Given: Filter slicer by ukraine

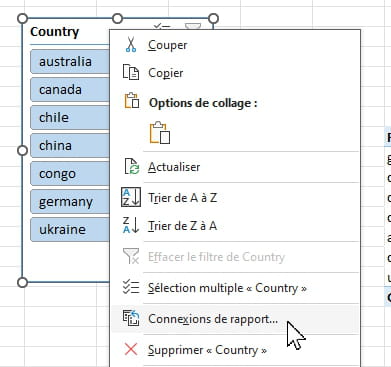Looking at the screenshot, I should [x=70, y=230].
